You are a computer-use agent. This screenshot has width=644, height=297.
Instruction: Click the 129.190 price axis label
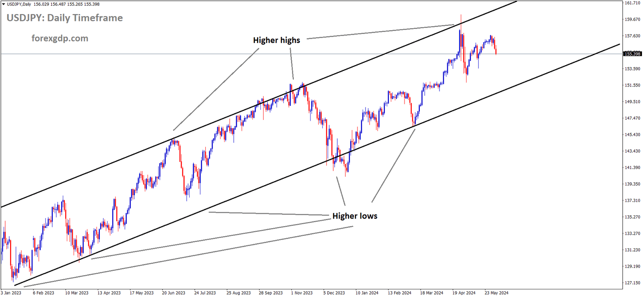(632, 266)
